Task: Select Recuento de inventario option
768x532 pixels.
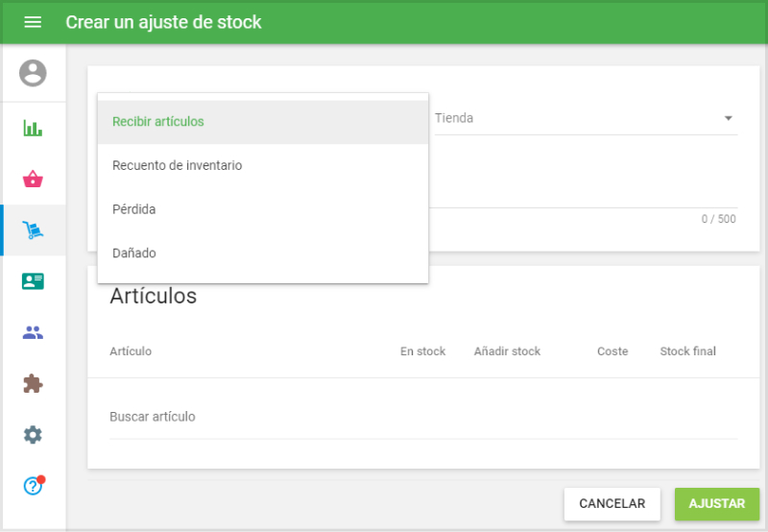Action: coord(263,165)
